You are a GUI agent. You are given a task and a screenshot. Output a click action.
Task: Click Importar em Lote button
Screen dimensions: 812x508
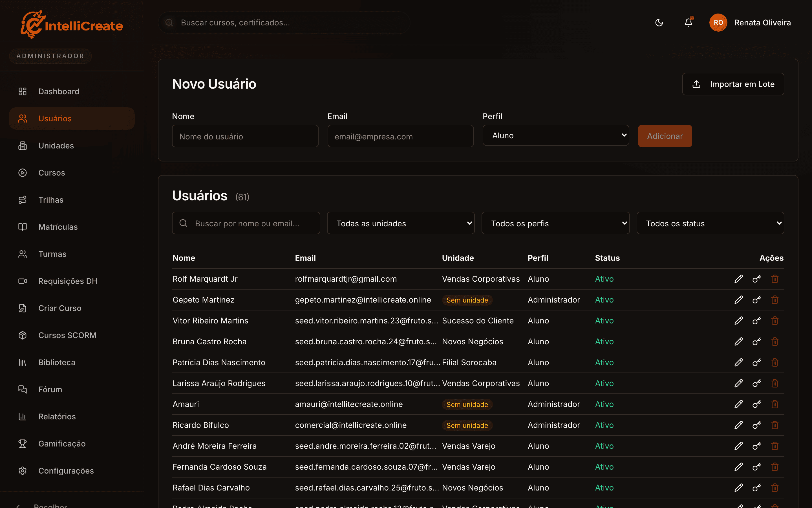(x=733, y=84)
